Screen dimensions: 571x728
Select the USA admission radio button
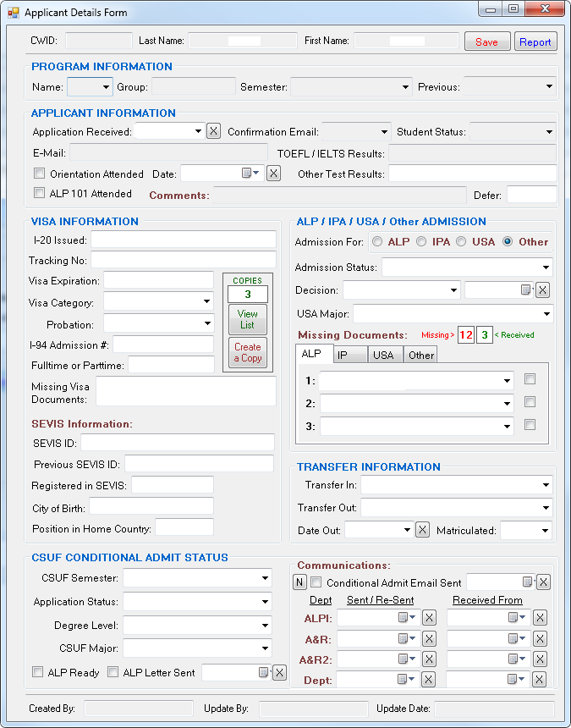(461, 241)
